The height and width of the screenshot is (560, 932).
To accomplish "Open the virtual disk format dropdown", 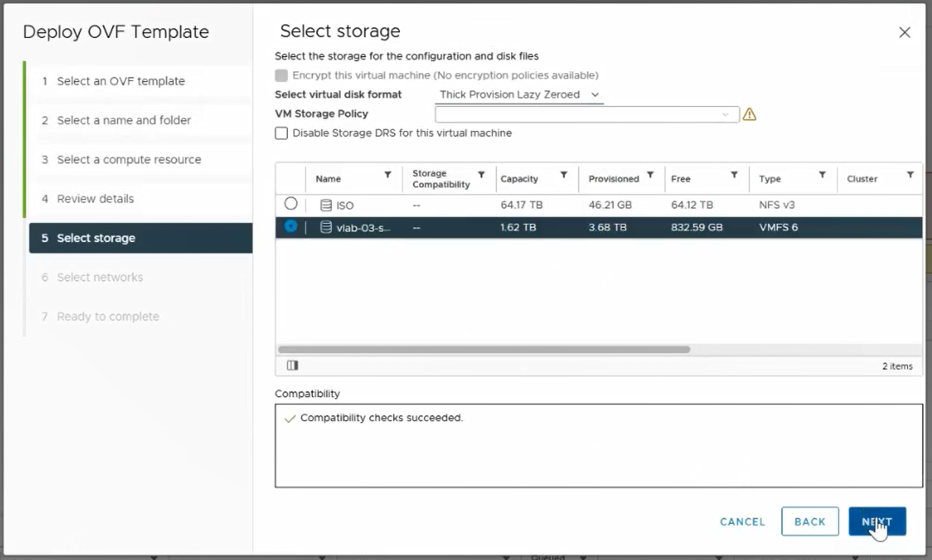I will click(x=519, y=95).
